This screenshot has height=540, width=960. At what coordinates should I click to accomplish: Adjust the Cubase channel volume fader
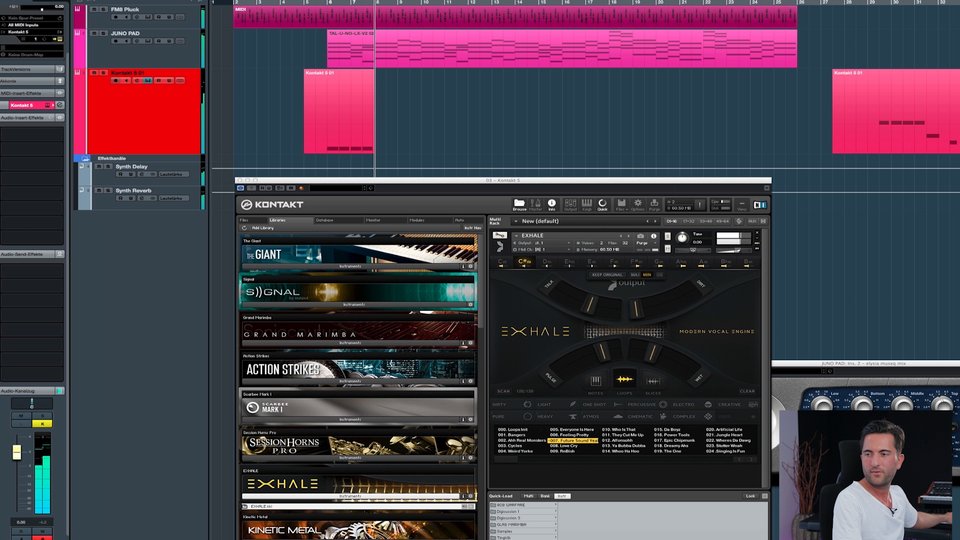[17, 452]
